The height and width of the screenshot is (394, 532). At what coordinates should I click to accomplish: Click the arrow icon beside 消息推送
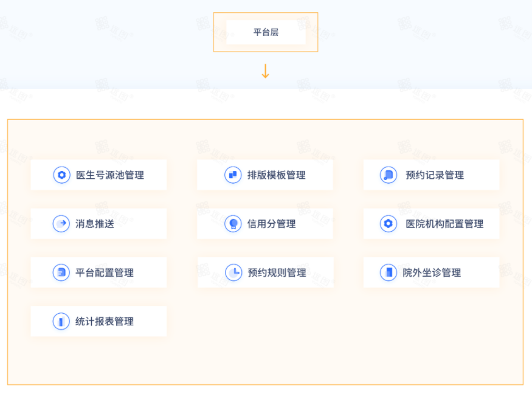coord(61,224)
